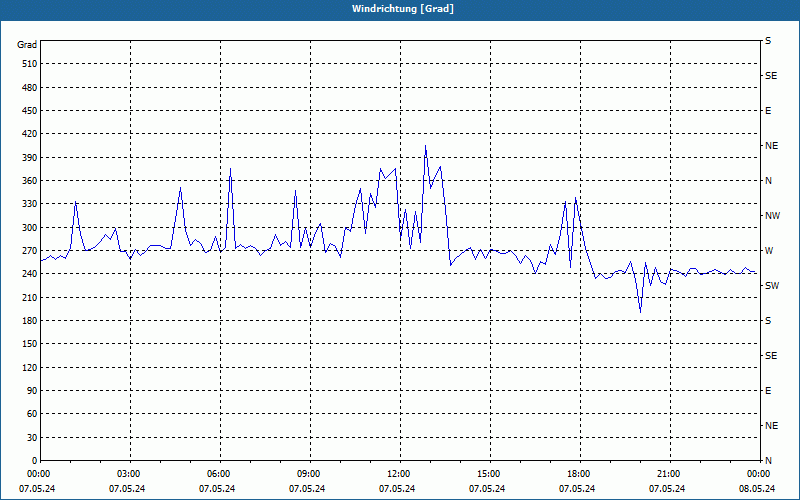This screenshot has width=800, height=500.
Task: Click the 00:00 label above date 08.05.24
Action: pos(759,474)
